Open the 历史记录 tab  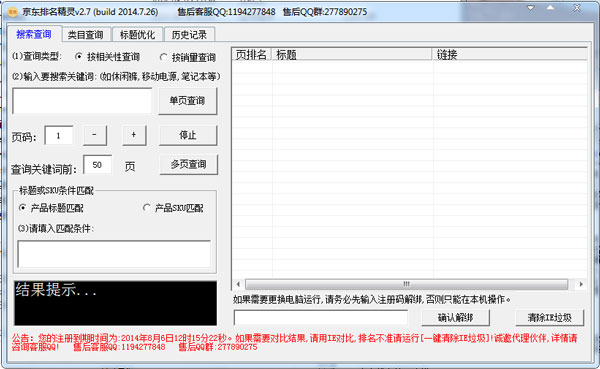click(x=189, y=35)
